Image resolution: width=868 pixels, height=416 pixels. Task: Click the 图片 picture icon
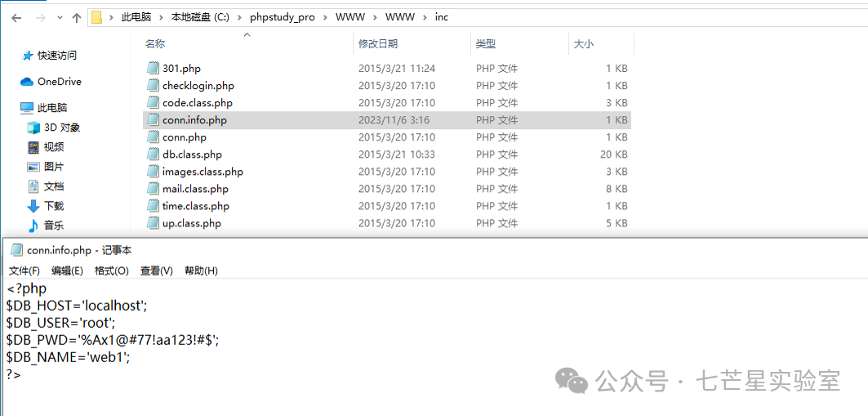point(33,167)
